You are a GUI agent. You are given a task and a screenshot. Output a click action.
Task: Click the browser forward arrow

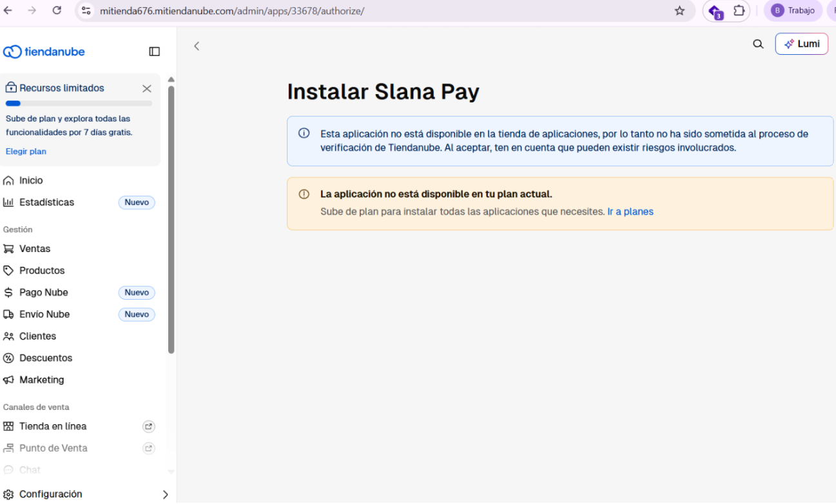point(32,10)
